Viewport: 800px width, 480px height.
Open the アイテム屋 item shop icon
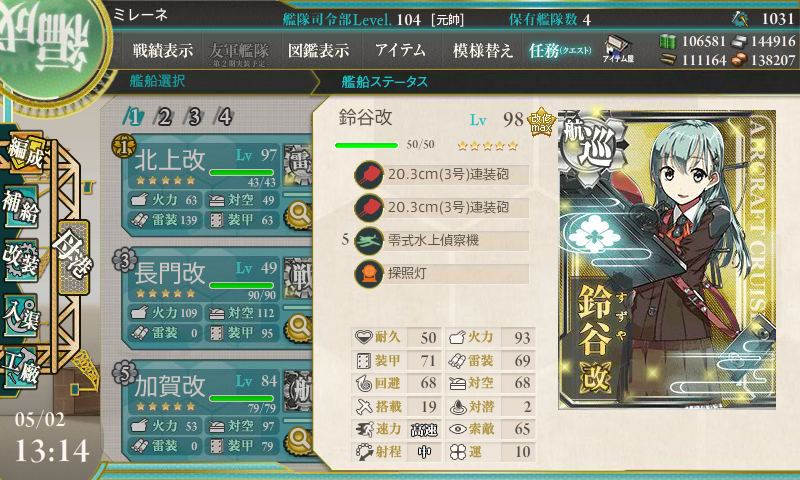[618, 49]
